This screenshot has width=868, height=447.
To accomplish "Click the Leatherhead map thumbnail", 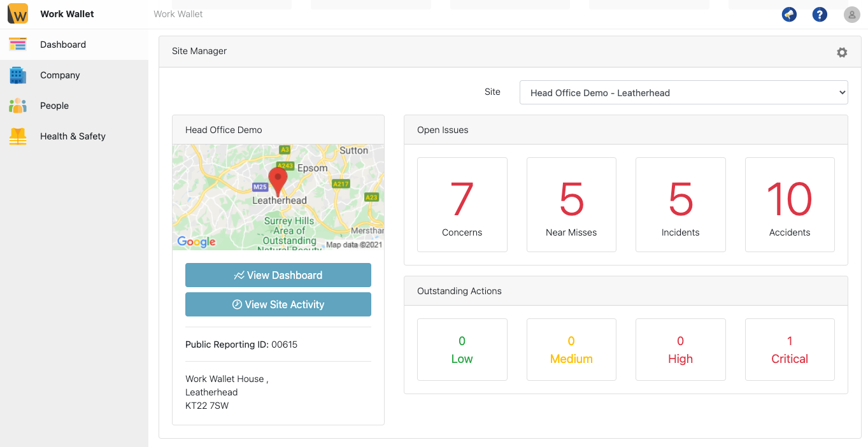I will (278, 197).
